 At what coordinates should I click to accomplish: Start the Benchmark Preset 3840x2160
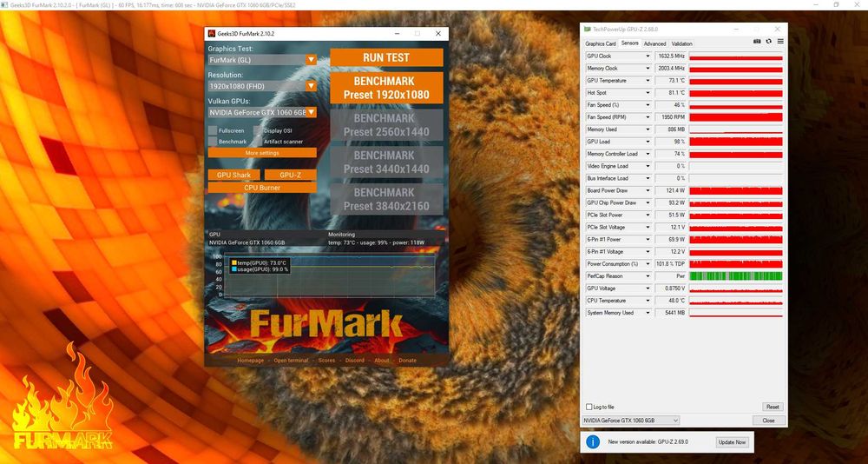tap(386, 199)
